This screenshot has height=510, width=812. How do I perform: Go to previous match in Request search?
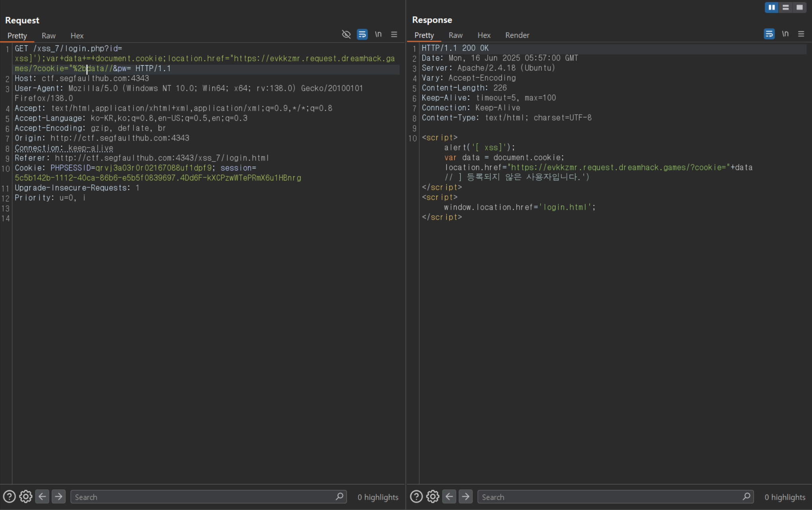(42, 496)
